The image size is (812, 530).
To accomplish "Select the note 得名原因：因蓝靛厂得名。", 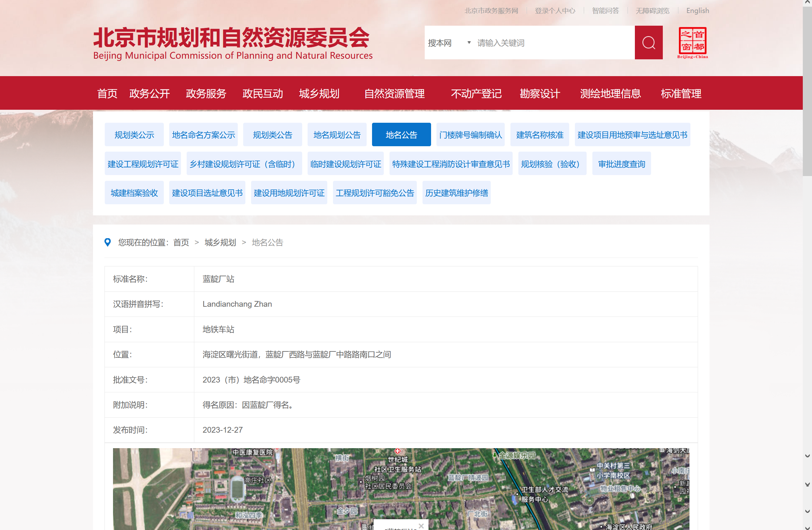I will tap(248, 405).
